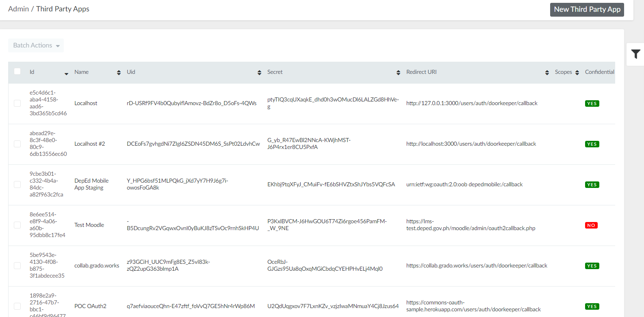The width and height of the screenshot is (644, 317).
Task: Click the Redirect URI header label
Action: tap(421, 72)
